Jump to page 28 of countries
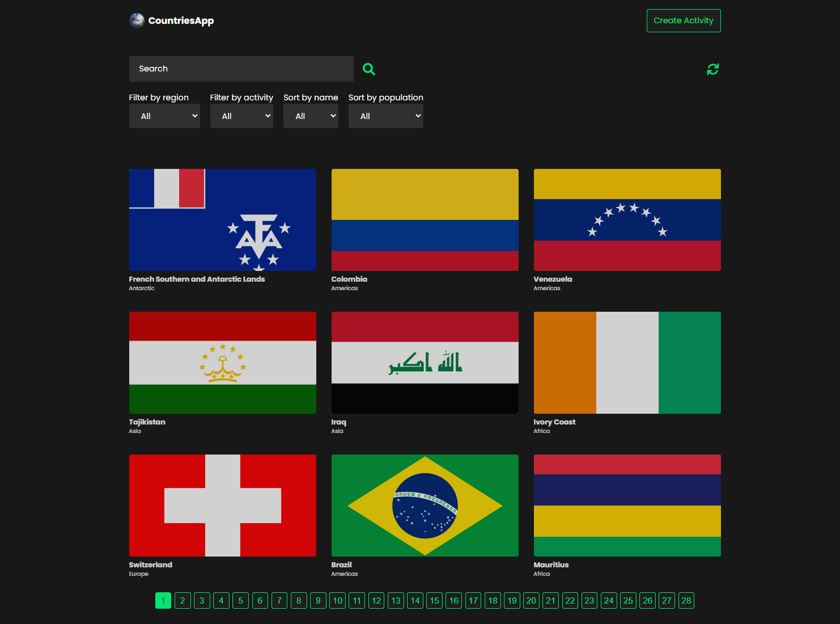Image resolution: width=840 pixels, height=624 pixels. tap(686, 600)
